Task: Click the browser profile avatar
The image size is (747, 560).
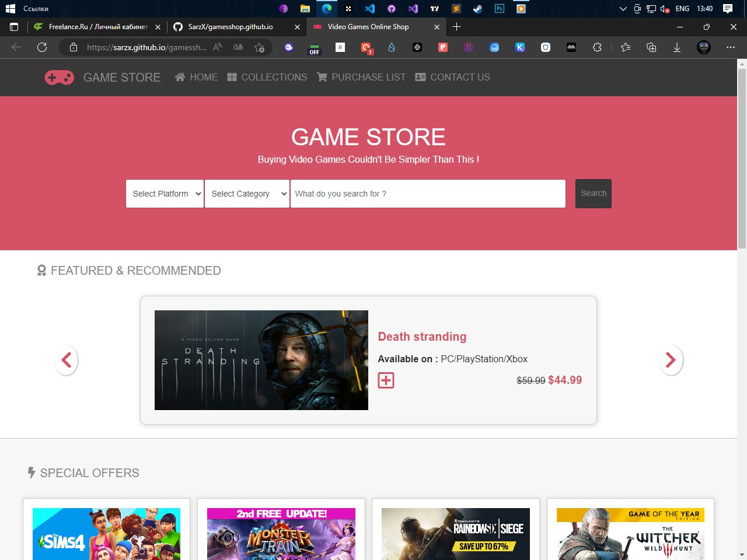Action: (704, 47)
